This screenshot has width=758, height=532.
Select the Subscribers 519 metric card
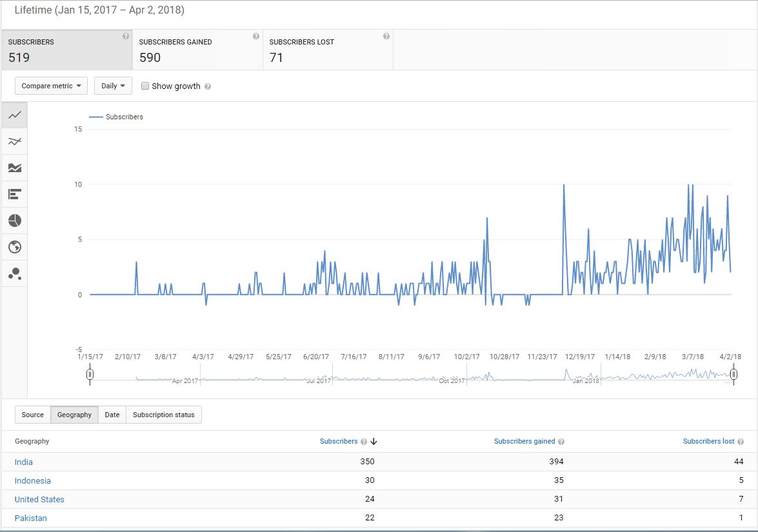point(67,50)
